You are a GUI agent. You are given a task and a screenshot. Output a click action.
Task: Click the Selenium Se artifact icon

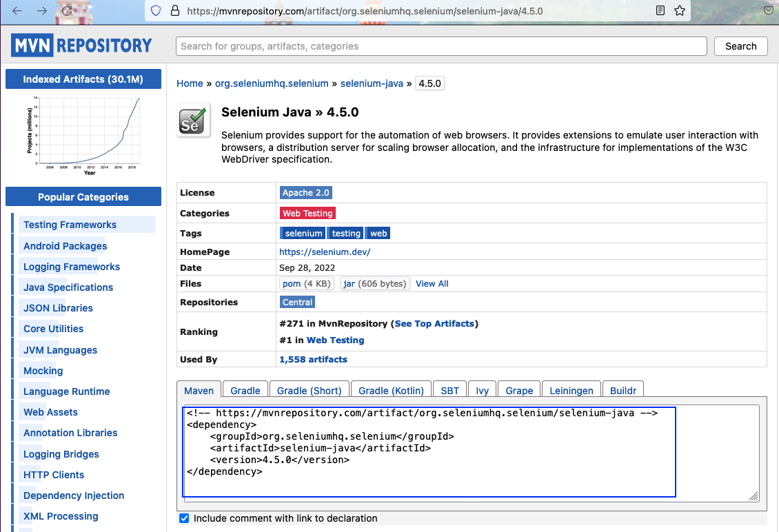click(x=193, y=120)
